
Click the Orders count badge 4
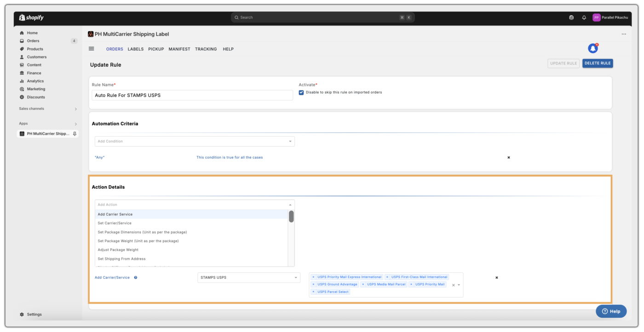coord(74,41)
